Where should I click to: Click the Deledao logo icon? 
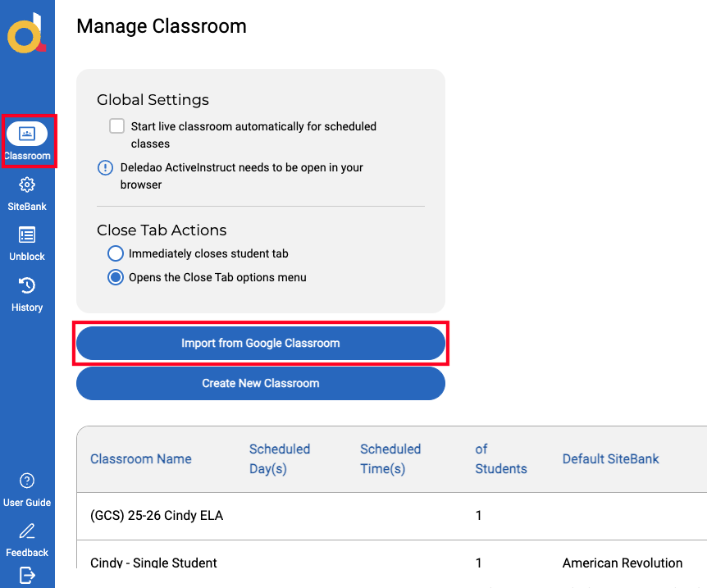(26, 33)
